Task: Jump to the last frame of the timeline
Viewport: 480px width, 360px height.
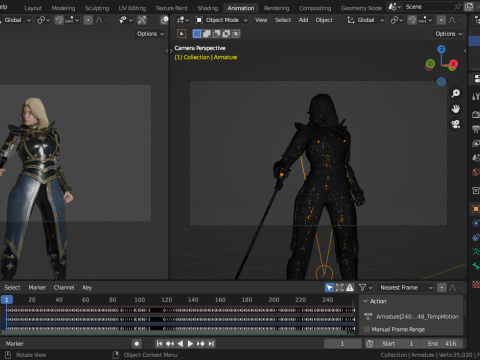Action: pyautogui.click(x=211, y=344)
